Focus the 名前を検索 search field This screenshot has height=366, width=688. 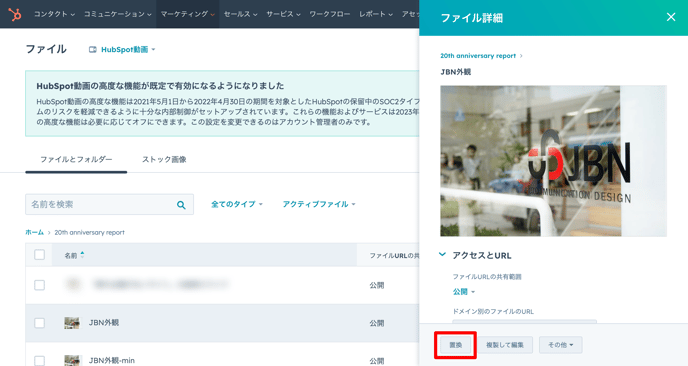point(109,205)
